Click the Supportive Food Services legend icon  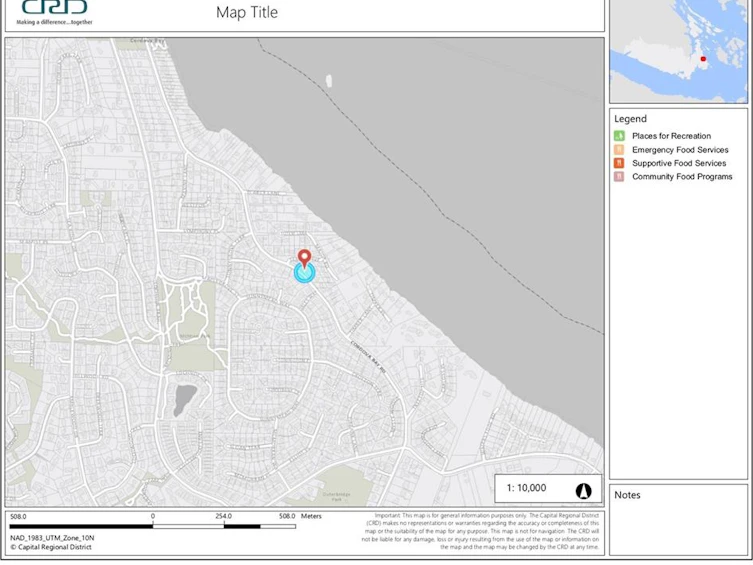click(x=619, y=163)
